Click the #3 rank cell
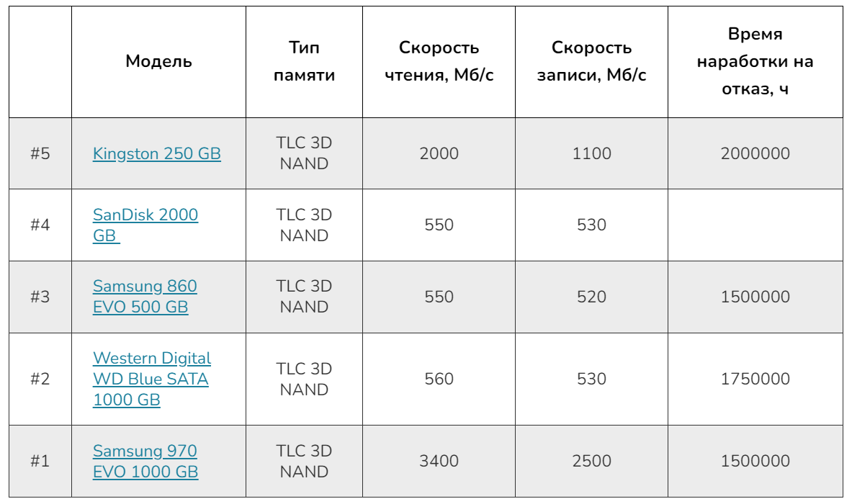This screenshot has width=852, height=504. pos(40,297)
